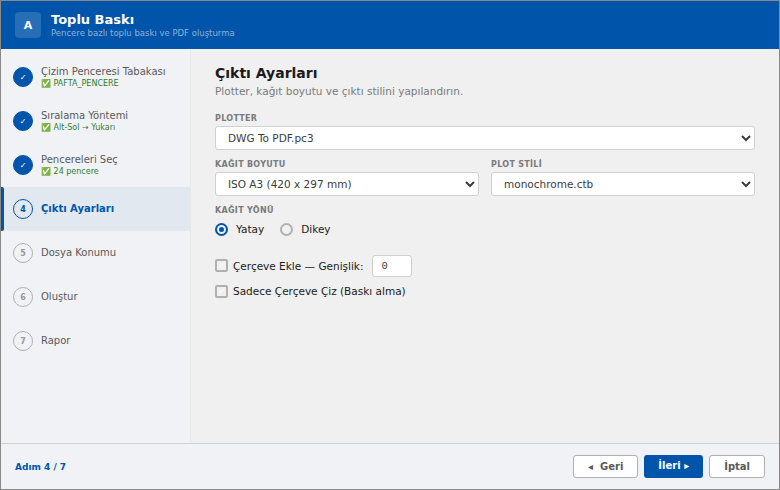
Task: Go to Sıralama Yöntemi step
Action: coord(96,121)
